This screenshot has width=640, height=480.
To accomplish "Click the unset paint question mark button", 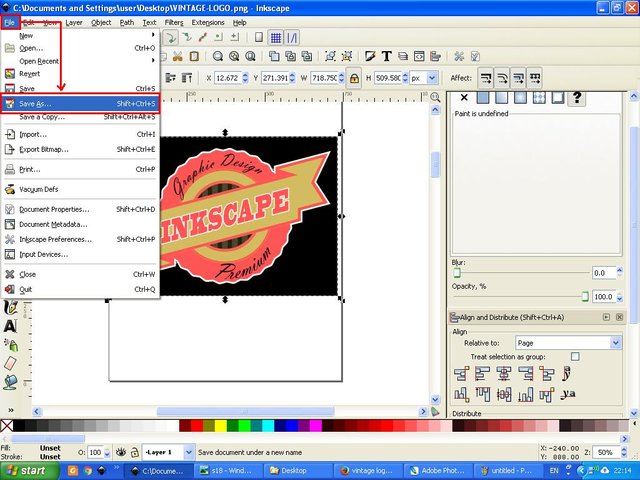I will point(577,98).
